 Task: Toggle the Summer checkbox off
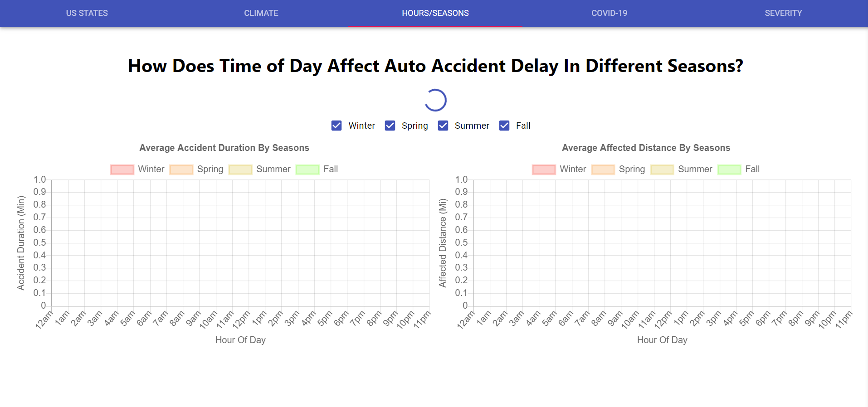443,126
